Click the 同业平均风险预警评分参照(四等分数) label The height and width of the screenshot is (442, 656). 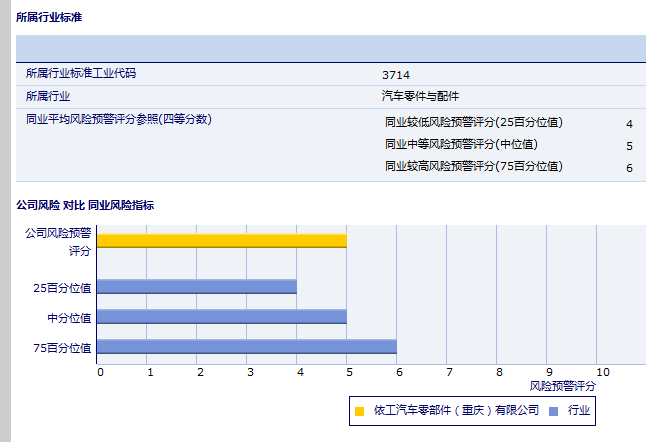(x=118, y=119)
